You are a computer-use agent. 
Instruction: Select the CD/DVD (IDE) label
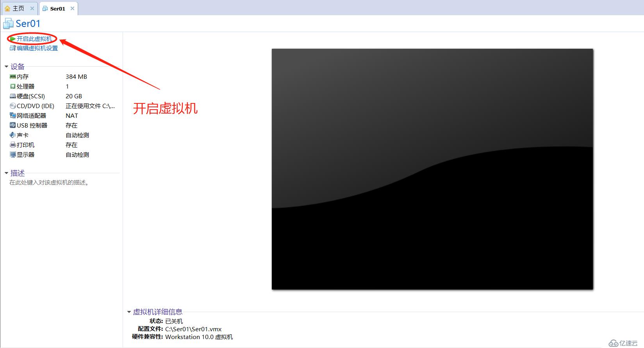36,106
